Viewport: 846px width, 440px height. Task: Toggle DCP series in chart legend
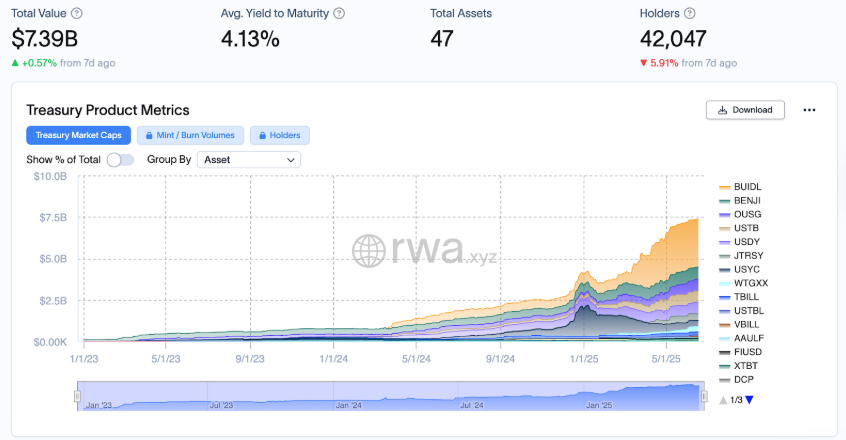click(736, 380)
